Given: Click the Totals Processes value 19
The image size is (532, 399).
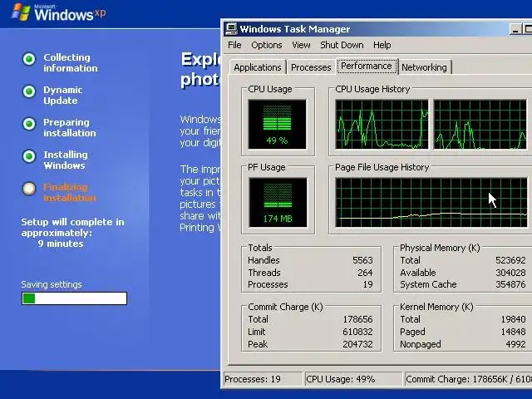Looking at the screenshot, I should point(367,284).
